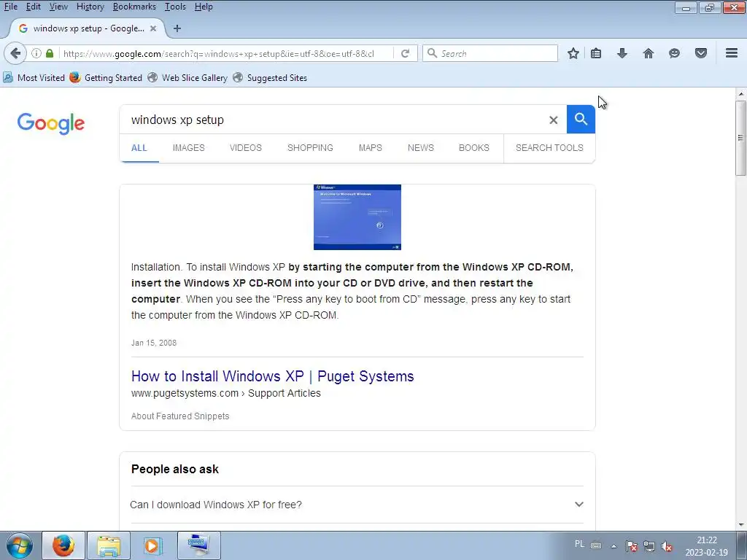Click Firefox icon in taskbar
Image resolution: width=747 pixels, height=560 pixels.
[63, 545]
